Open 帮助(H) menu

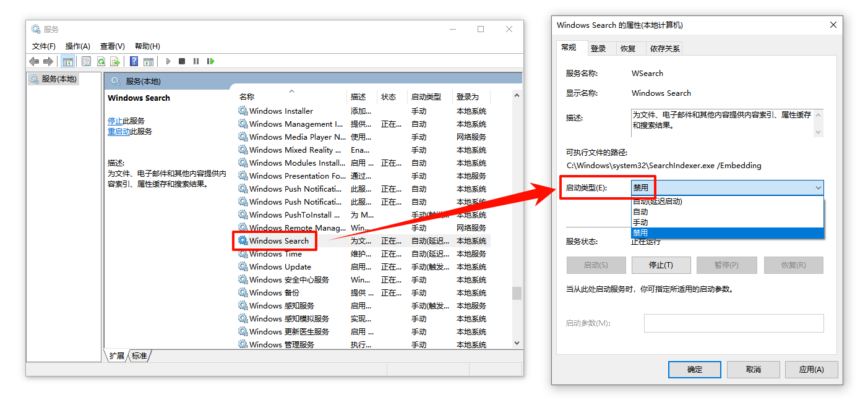coord(147,46)
